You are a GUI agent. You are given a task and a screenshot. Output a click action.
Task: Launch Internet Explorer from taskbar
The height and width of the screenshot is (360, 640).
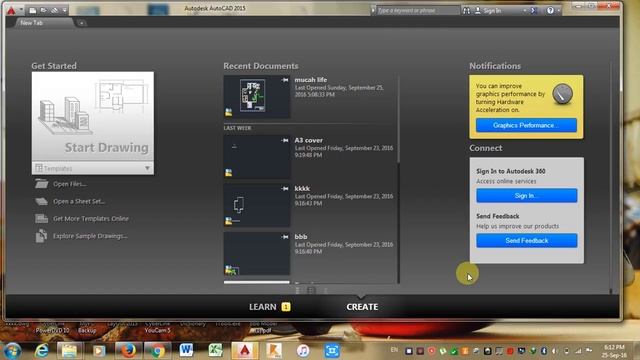tap(41, 351)
